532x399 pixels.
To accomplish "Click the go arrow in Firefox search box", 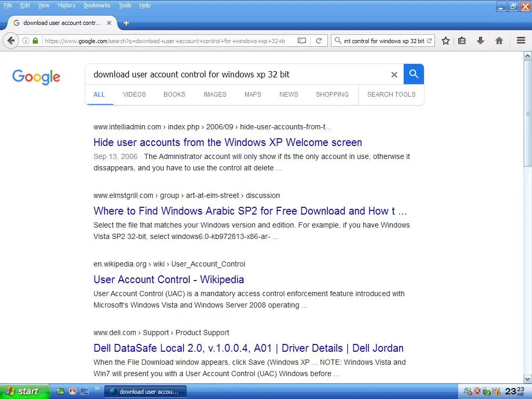I will point(430,41).
